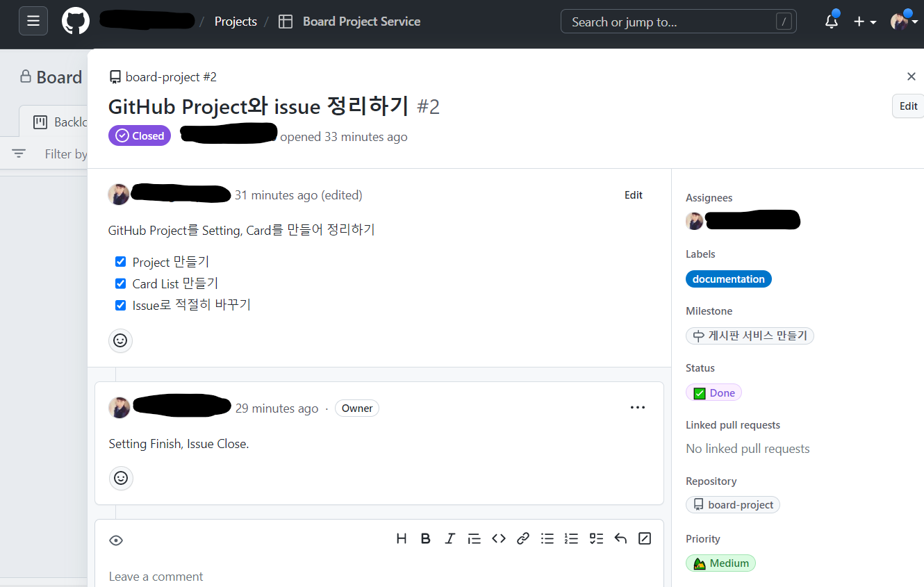Screen dimensions: 924x587
Task: Open the profile avatar menu in header
Action: coord(904,22)
